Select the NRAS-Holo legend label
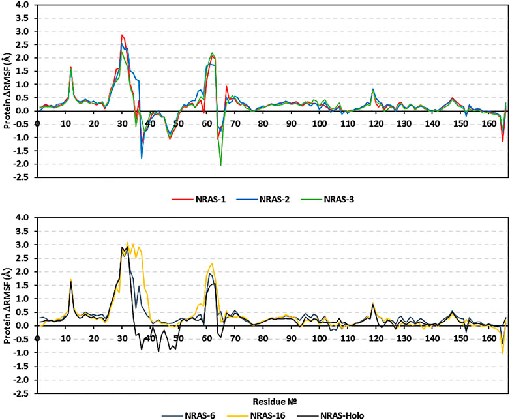Viewport: 510px width, 420px height. (x=342, y=416)
